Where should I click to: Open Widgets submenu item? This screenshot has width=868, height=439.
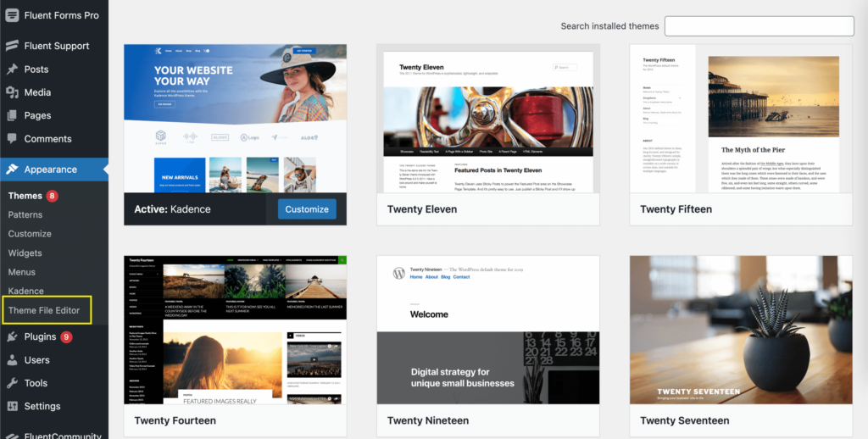pos(25,253)
